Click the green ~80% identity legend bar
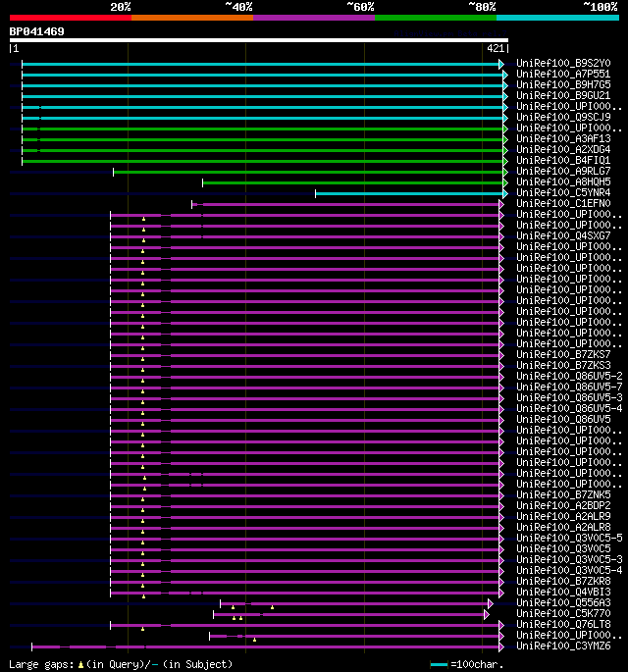Image resolution: width=628 pixels, height=672 pixels. pos(436,18)
